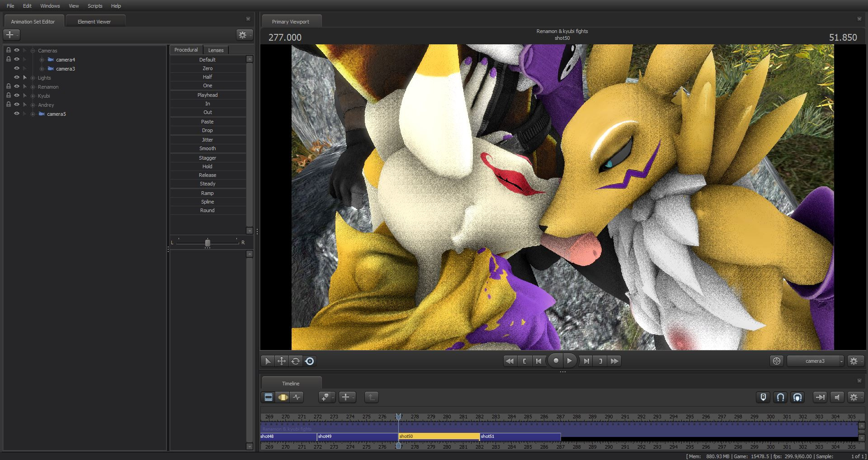Step forward one frame in viewport
The width and height of the screenshot is (868, 460).
pyautogui.click(x=586, y=361)
